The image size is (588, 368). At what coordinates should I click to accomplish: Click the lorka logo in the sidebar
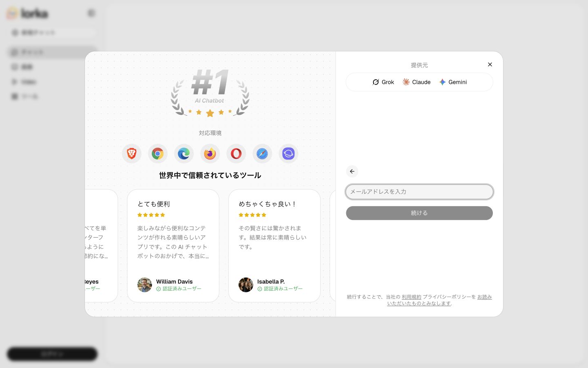tap(27, 13)
